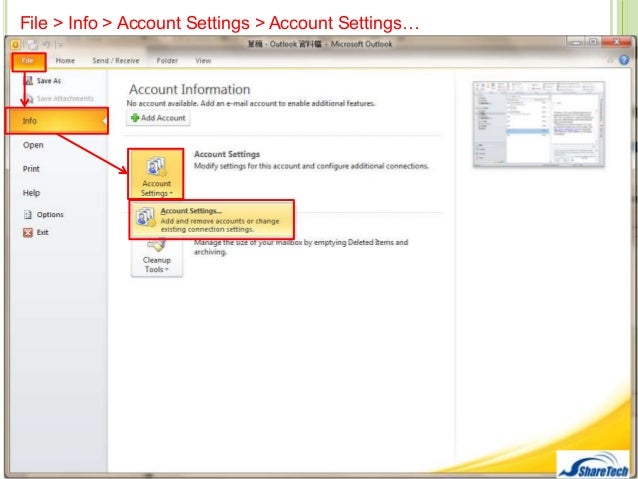Select Info in the backstage sidebar
The width and height of the screenshot is (638, 479).
(x=57, y=121)
